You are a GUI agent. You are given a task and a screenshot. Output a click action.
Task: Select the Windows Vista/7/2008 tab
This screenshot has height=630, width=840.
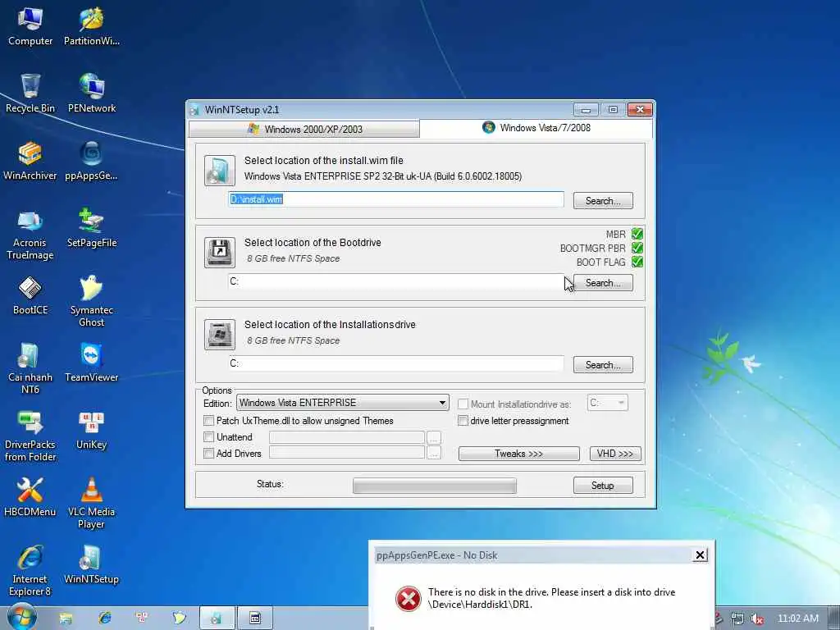(536, 128)
